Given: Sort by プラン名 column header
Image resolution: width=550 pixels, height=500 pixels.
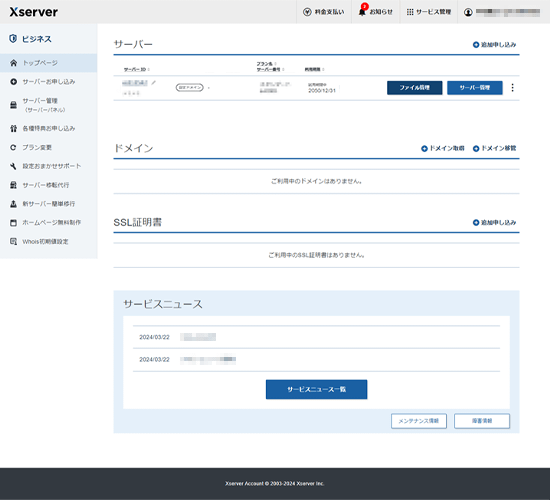Looking at the screenshot, I should 266,64.
